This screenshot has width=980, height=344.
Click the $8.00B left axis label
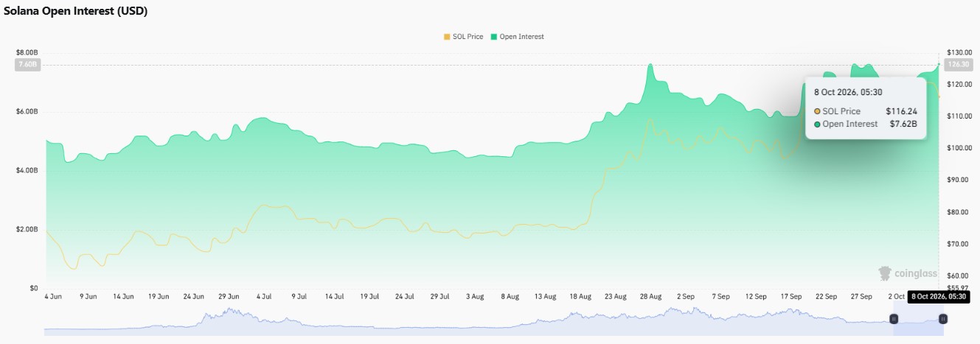pyautogui.click(x=27, y=53)
